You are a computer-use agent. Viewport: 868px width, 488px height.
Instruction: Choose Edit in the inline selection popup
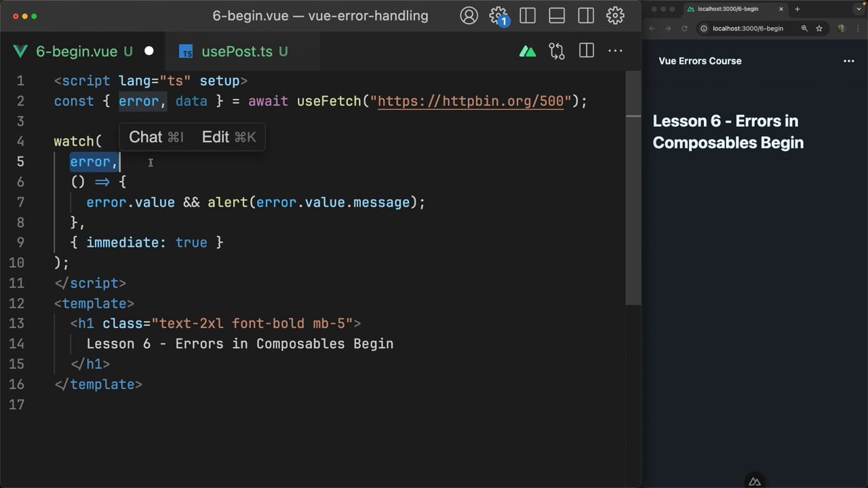pyautogui.click(x=229, y=137)
